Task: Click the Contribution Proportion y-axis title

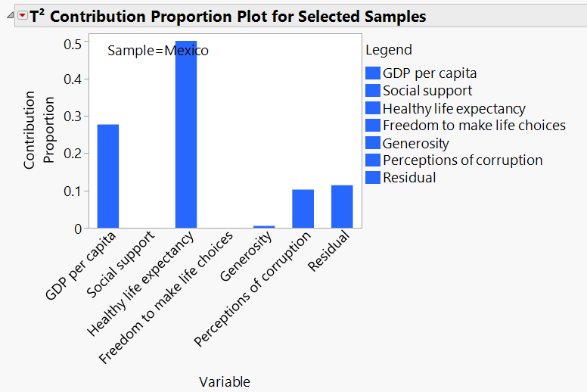Action: (39, 129)
